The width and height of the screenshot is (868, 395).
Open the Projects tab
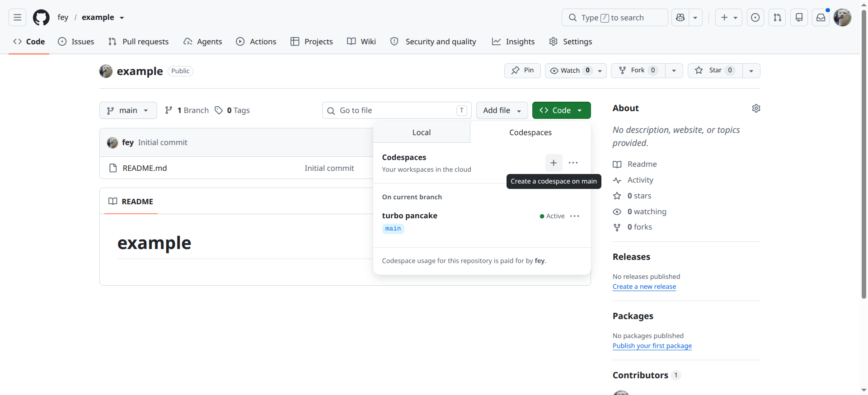coord(312,42)
